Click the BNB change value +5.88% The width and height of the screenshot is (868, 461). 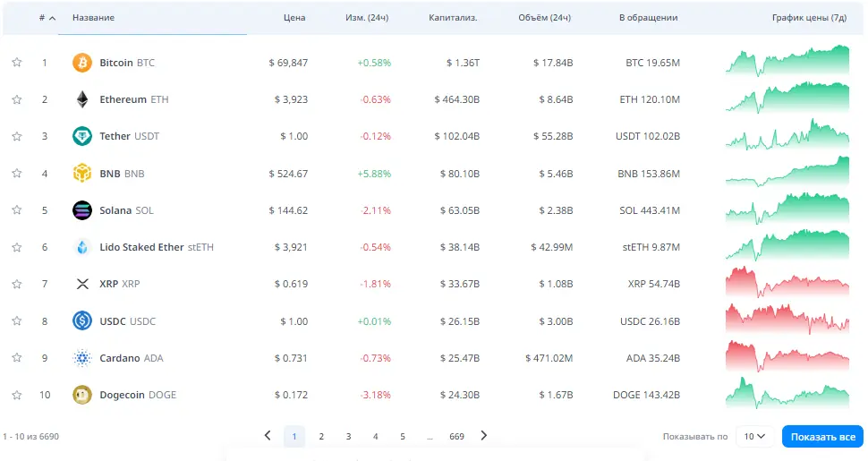click(x=374, y=174)
